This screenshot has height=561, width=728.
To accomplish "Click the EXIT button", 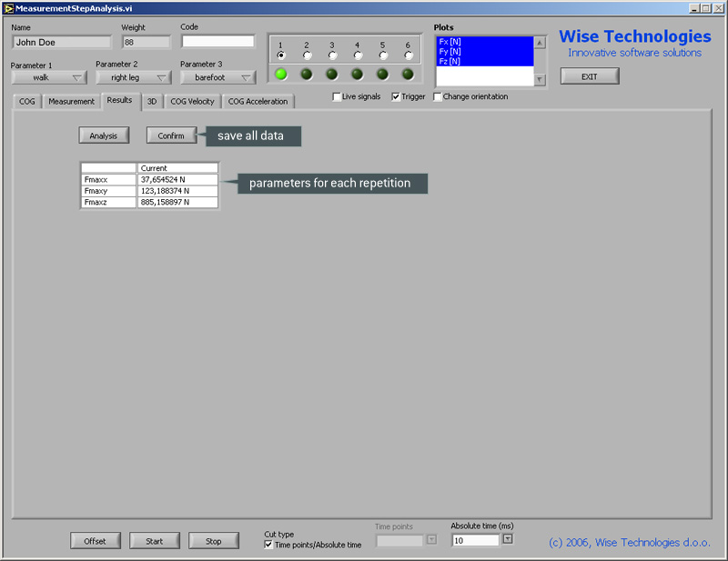I will [x=589, y=76].
